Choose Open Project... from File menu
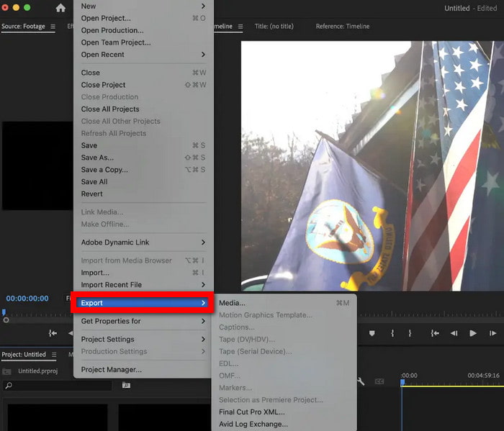 143,18
